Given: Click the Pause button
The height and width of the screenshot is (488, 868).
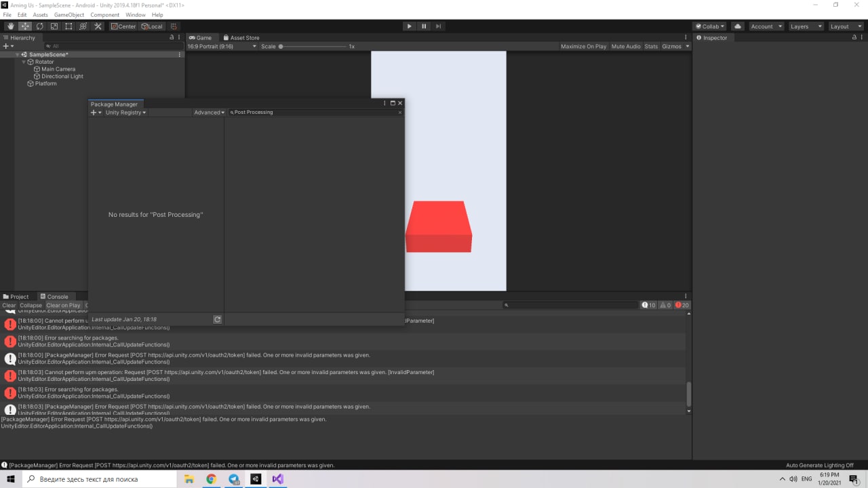Looking at the screenshot, I should [424, 26].
